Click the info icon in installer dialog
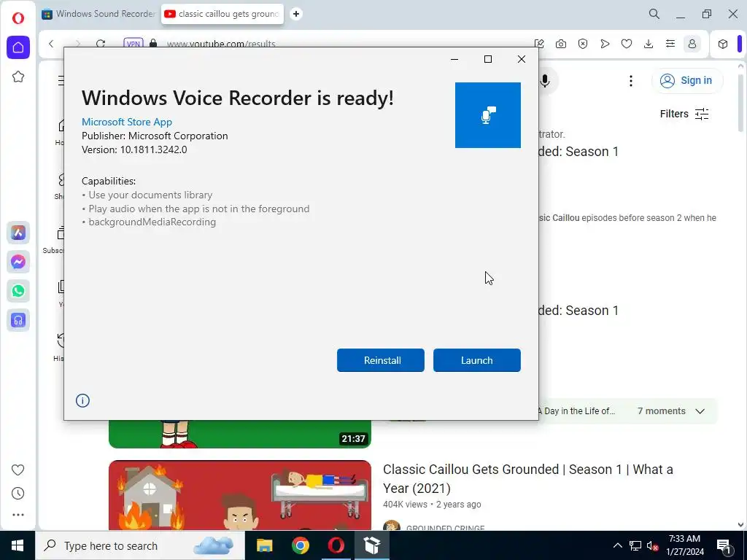Image resolution: width=747 pixels, height=560 pixels. click(82, 400)
